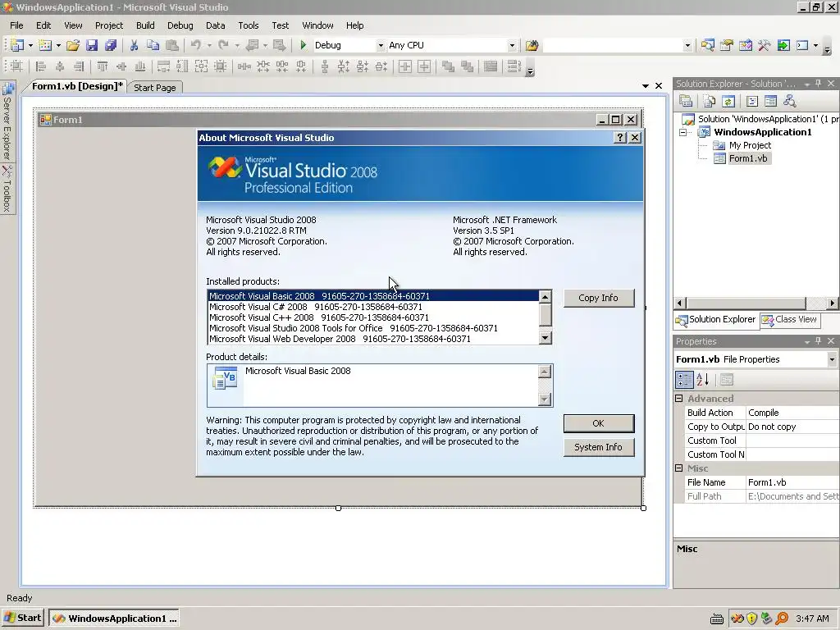Click the Copy Info button
This screenshot has width=840, height=630.
(598, 298)
